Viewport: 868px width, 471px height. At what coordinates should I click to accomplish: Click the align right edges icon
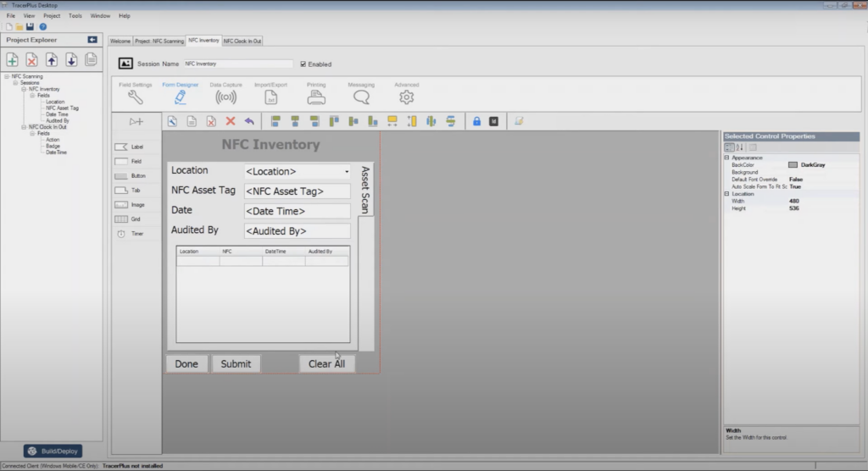314,121
